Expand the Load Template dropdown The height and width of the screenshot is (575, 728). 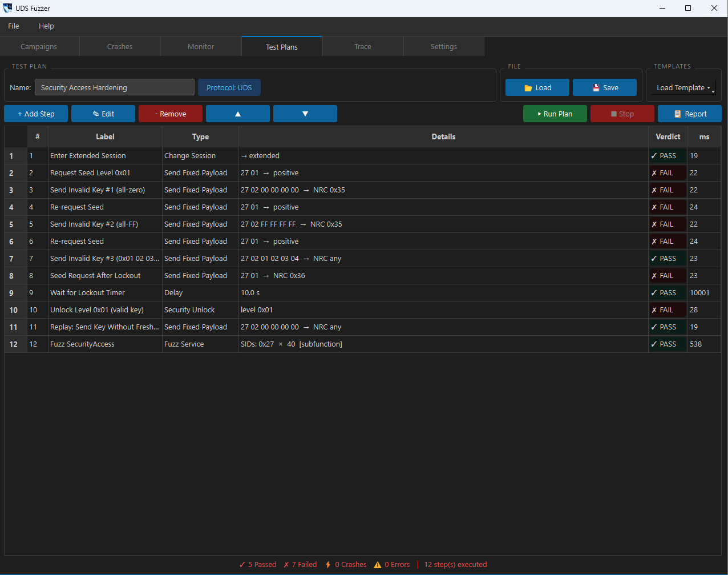[x=683, y=87]
